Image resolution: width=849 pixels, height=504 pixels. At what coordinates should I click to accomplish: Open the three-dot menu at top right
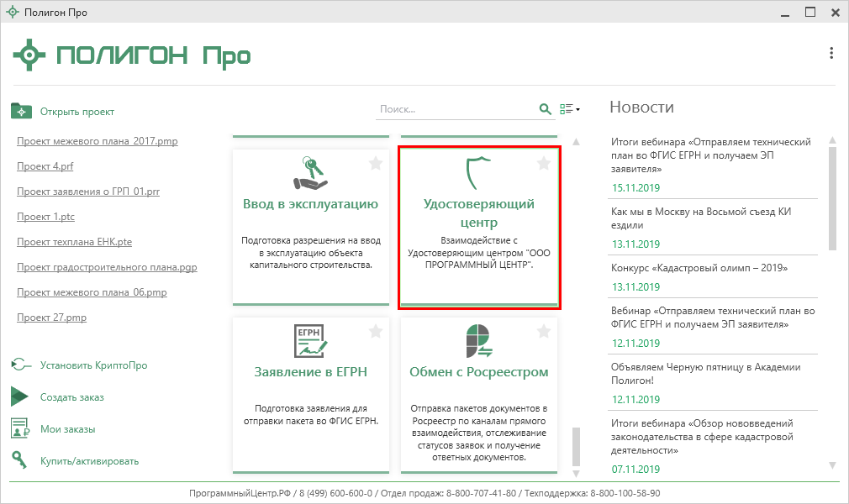click(x=831, y=53)
